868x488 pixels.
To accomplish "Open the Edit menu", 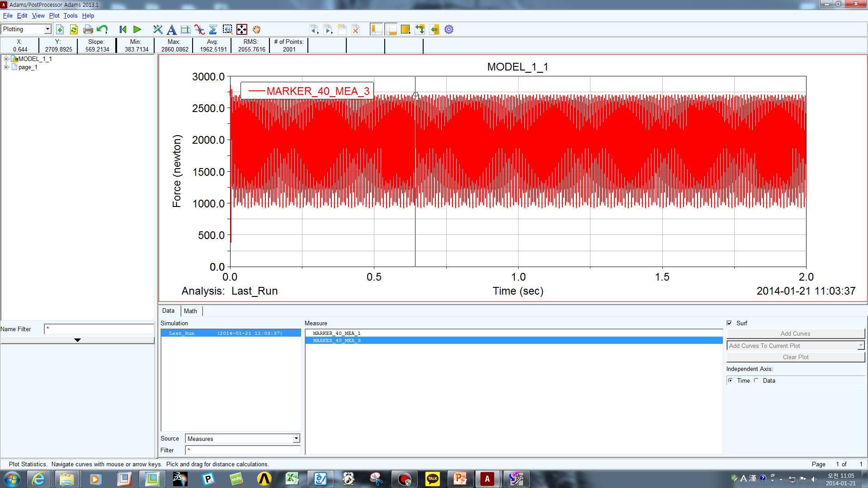I will [22, 15].
